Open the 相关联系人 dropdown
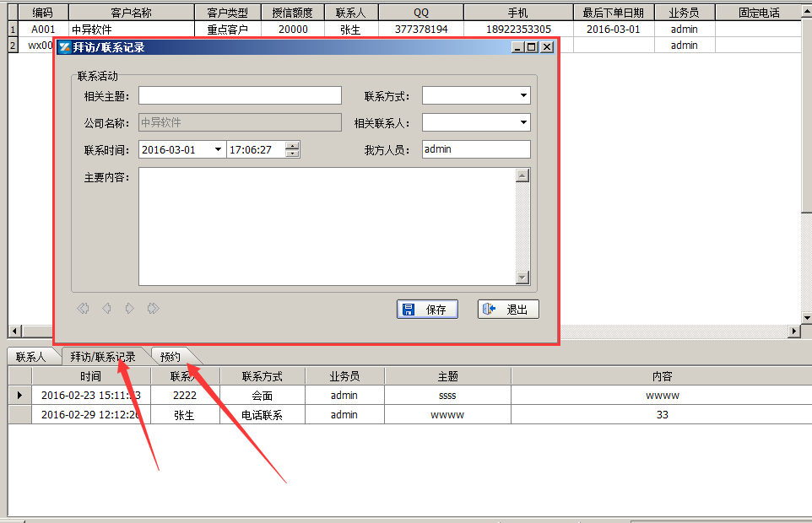Image resolution: width=812 pixels, height=523 pixels. (523, 122)
